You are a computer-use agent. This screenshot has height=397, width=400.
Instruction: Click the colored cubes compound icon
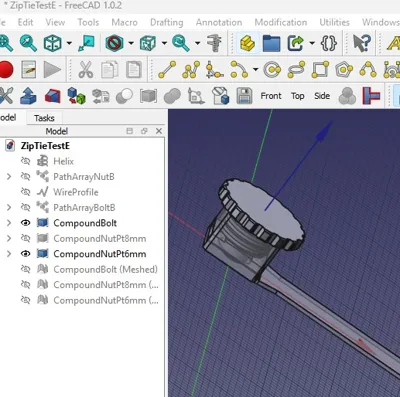pyautogui.click(x=76, y=96)
